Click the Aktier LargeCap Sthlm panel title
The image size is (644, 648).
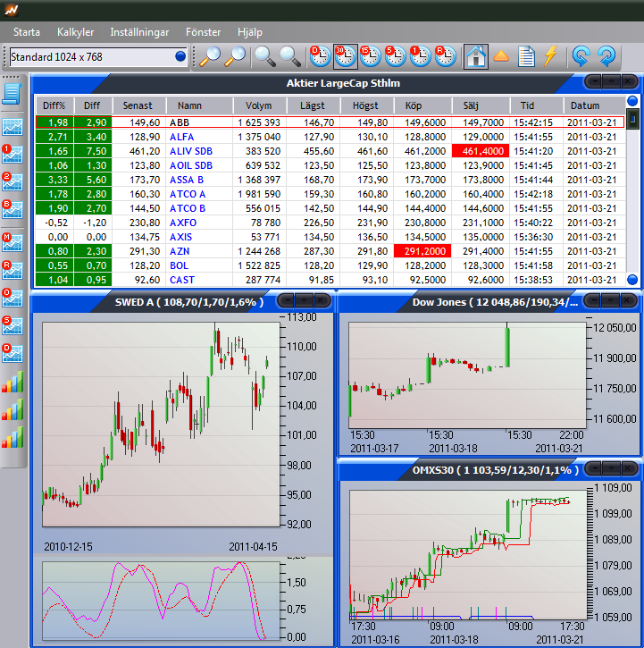[x=343, y=83]
